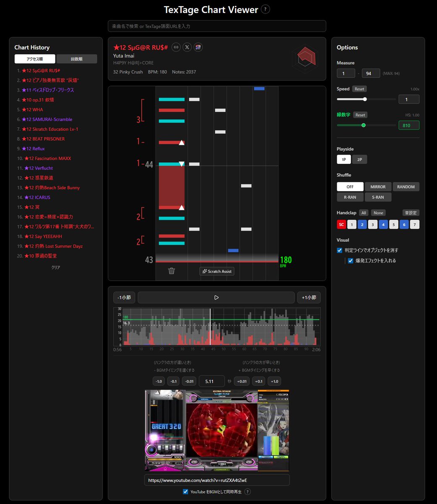
Task: Open ★12 Say YEEEAHH from history
Action: tap(42, 236)
